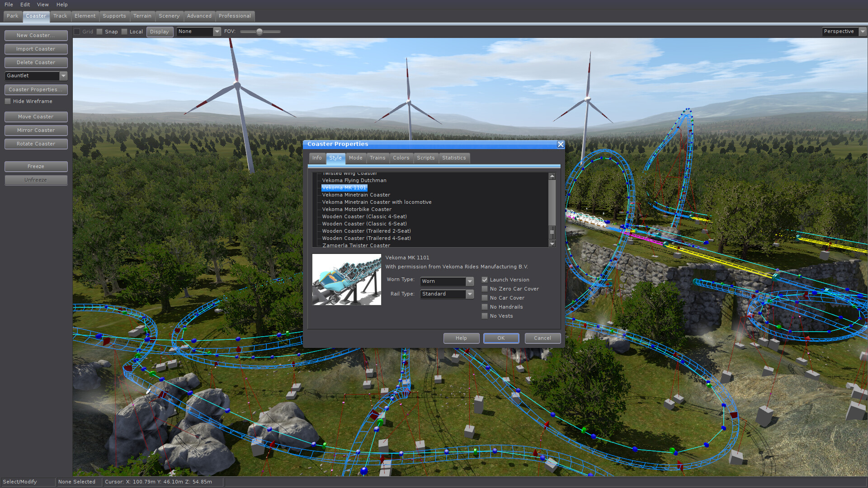The width and height of the screenshot is (868, 488).
Task: Open the Perspective view dropdown
Action: 861,32
